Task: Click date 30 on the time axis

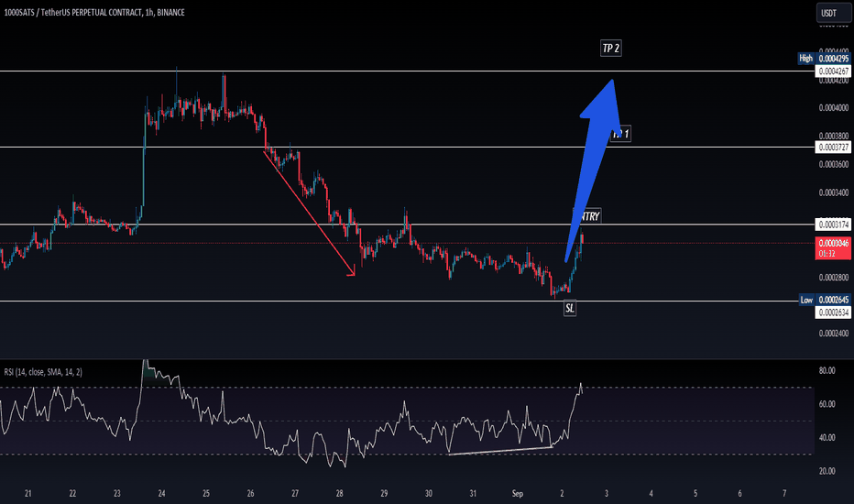Action: [429, 494]
